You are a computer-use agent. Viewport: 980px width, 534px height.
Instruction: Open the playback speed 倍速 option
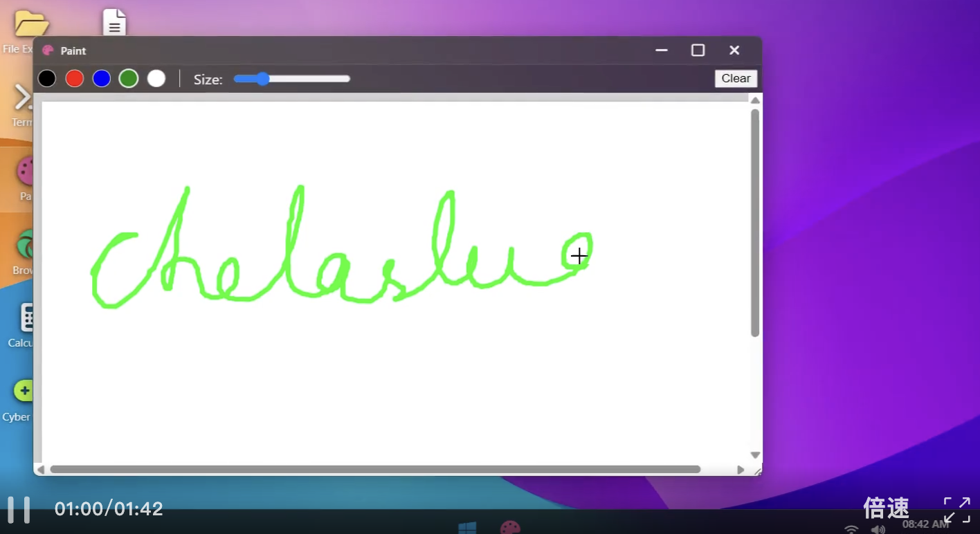point(886,508)
